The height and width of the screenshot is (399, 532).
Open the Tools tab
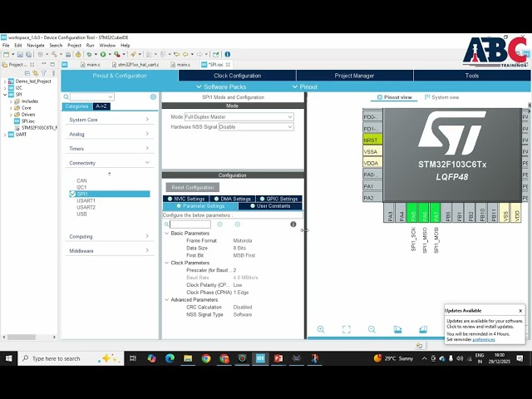point(472,76)
